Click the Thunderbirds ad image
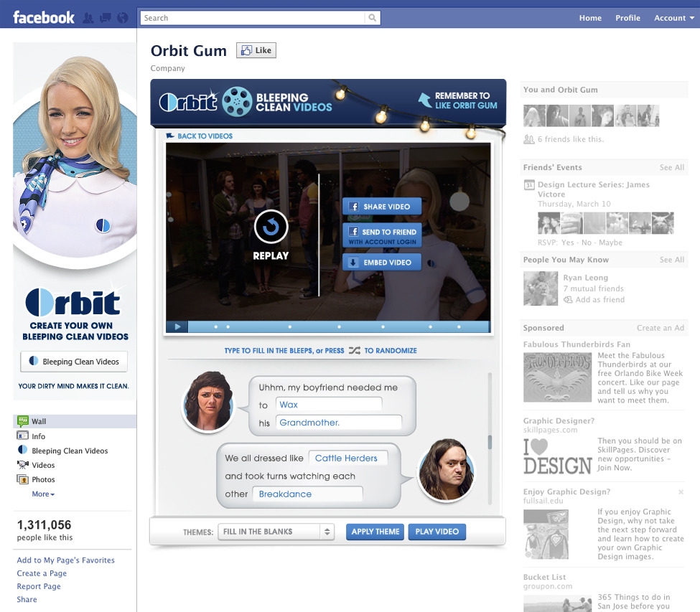This screenshot has height=612, width=700. pos(557,377)
